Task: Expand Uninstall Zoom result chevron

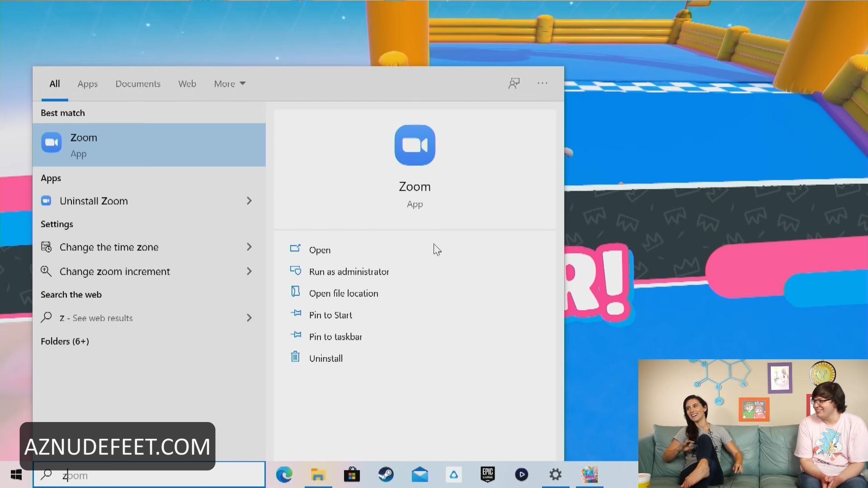Action: (x=249, y=201)
